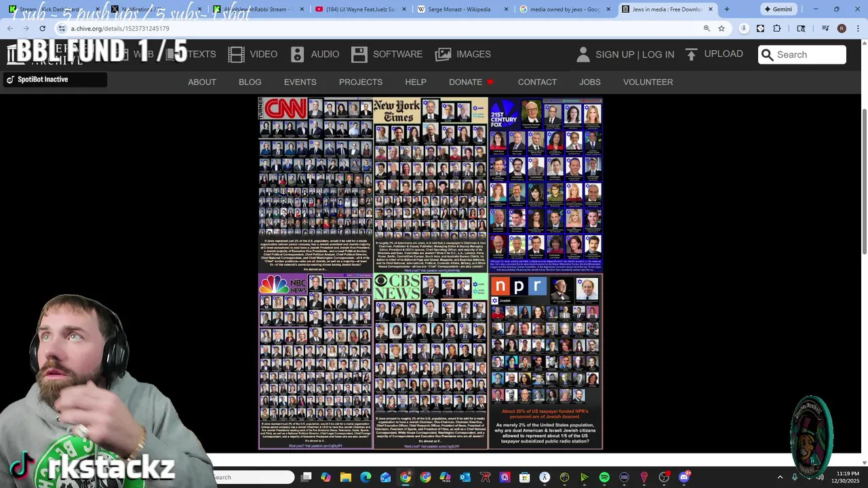Open the BLOG link
The width and height of the screenshot is (868, 488).
(x=250, y=82)
